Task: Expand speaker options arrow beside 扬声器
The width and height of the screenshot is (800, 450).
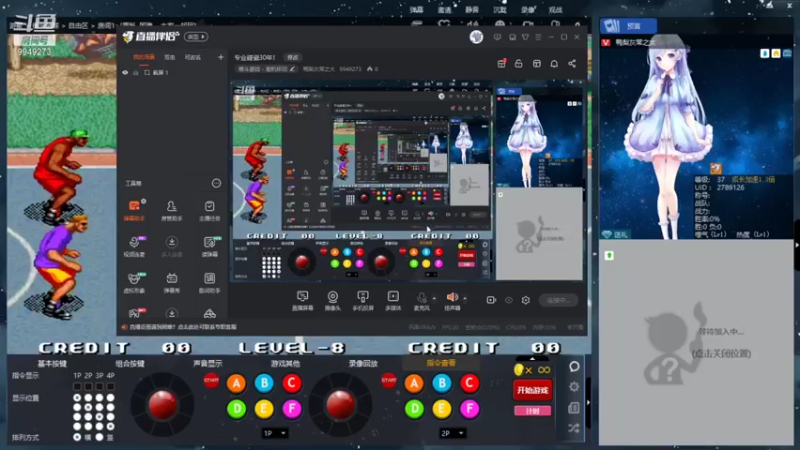Action: click(465, 298)
